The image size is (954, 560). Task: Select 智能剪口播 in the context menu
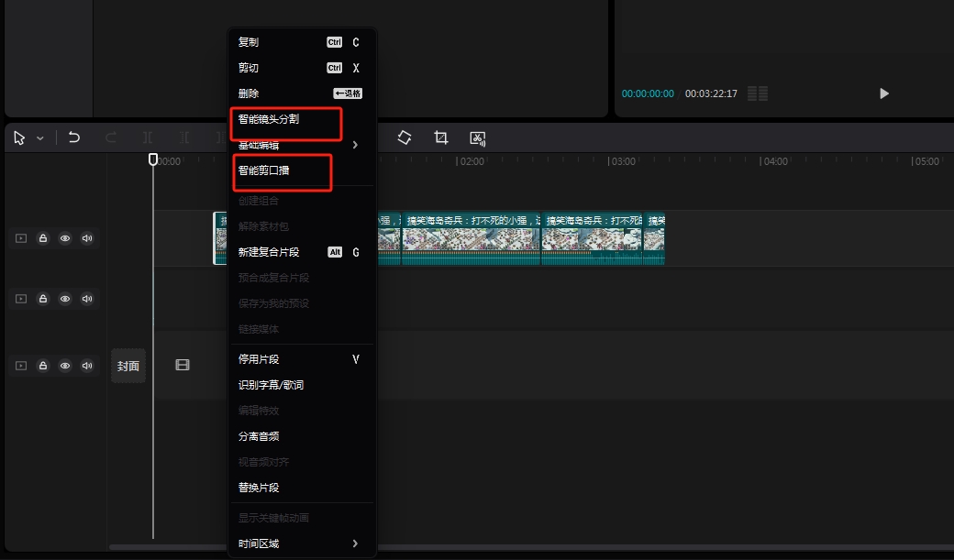tap(302, 170)
